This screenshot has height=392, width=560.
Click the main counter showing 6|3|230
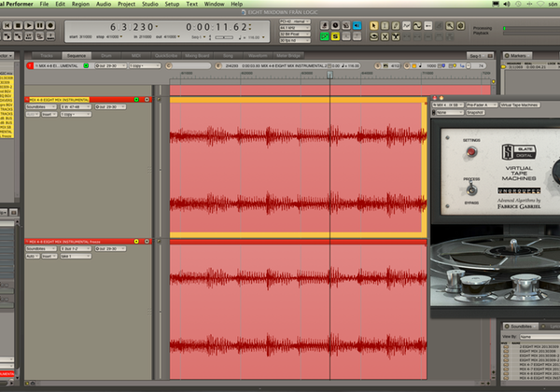click(133, 27)
